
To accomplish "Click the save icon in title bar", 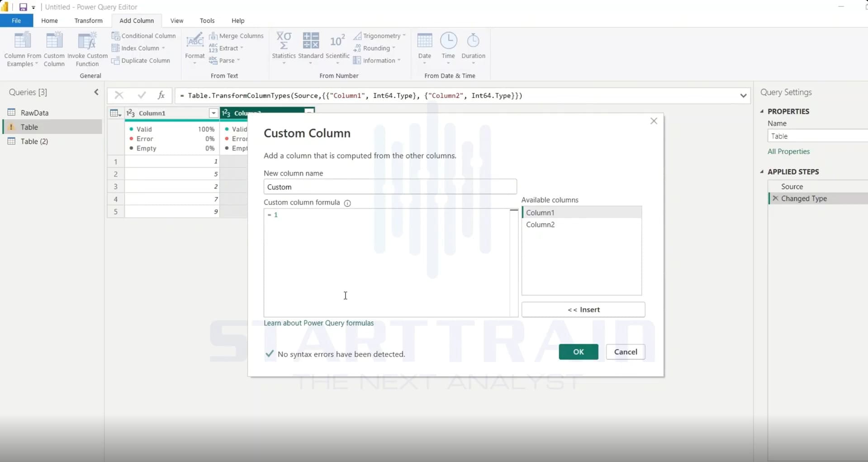I will (x=23, y=7).
